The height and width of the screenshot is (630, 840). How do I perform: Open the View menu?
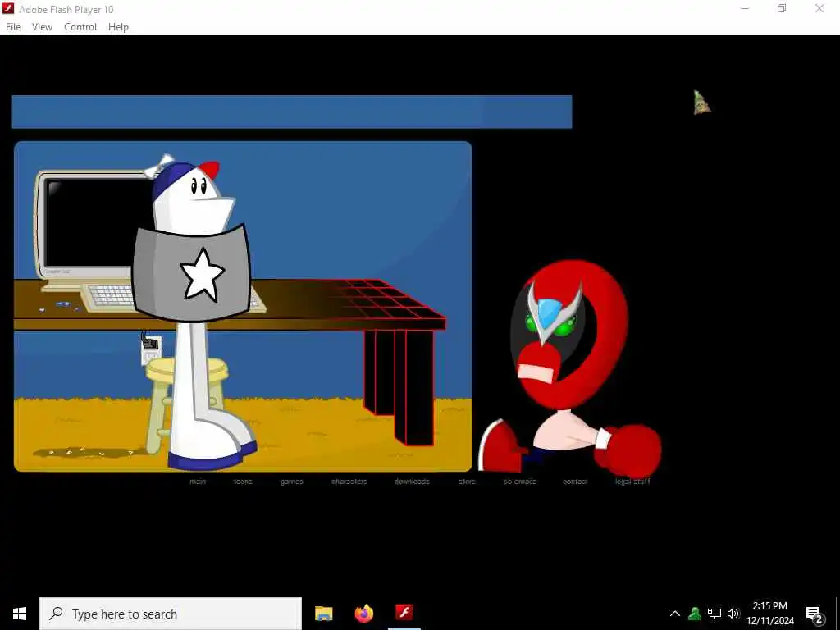coord(42,27)
